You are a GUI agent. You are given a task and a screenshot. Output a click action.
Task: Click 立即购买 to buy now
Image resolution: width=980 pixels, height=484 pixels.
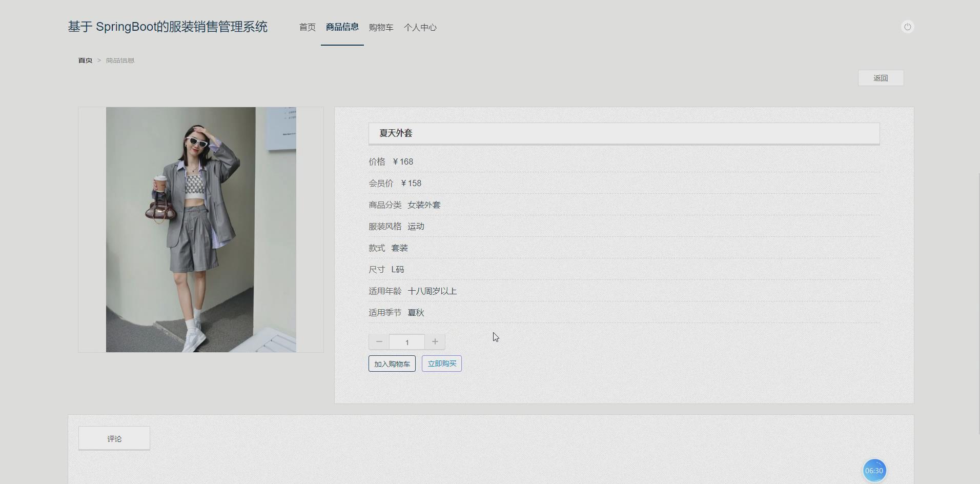coord(441,364)
